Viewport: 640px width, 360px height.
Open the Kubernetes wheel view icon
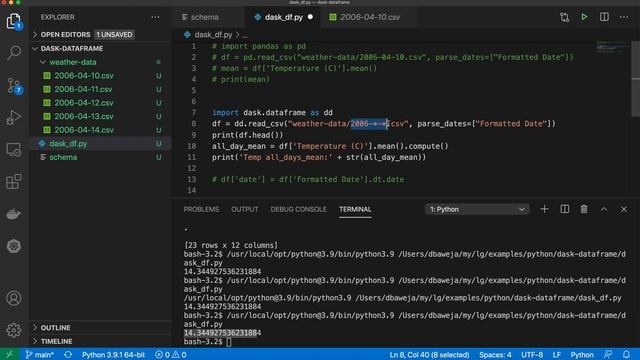13,246
